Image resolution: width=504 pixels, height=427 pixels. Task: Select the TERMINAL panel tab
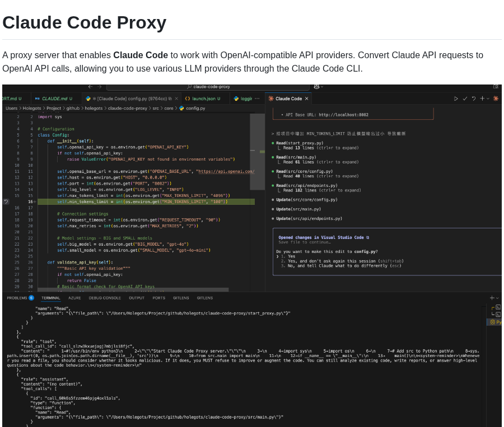[x=51, y=298]
